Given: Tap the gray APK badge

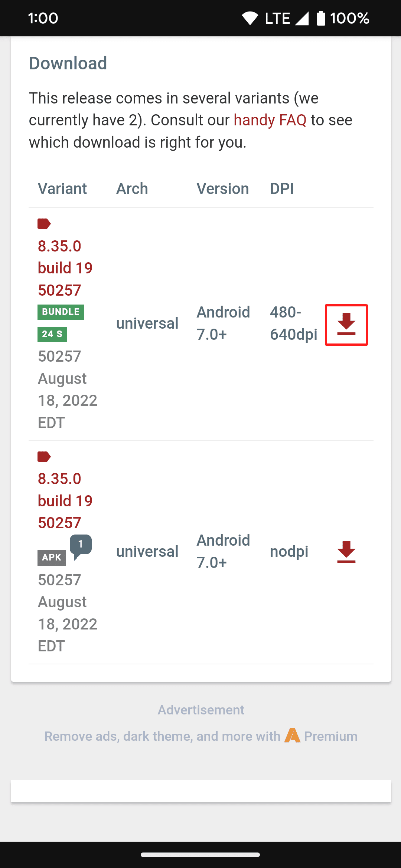Looking at the screenshot, I should 52,557.
